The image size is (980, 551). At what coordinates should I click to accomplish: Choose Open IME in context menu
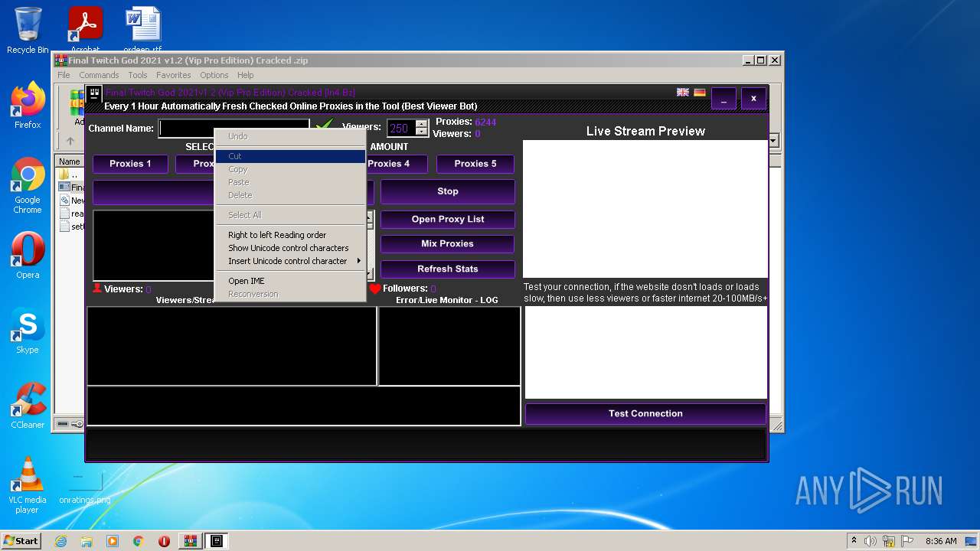tap(291, 281)
